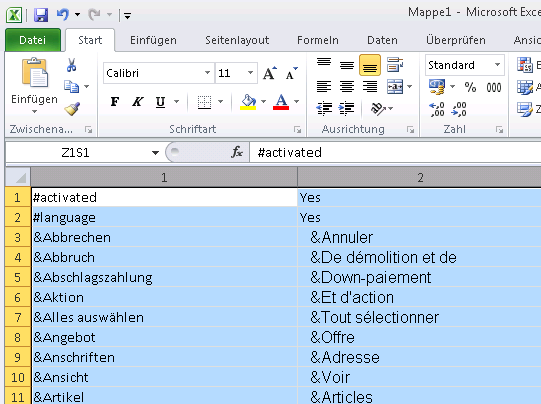Viewport: 541px width, 404px height.
Task: Open the Datei file tab
Action: (x=33, y=40)
